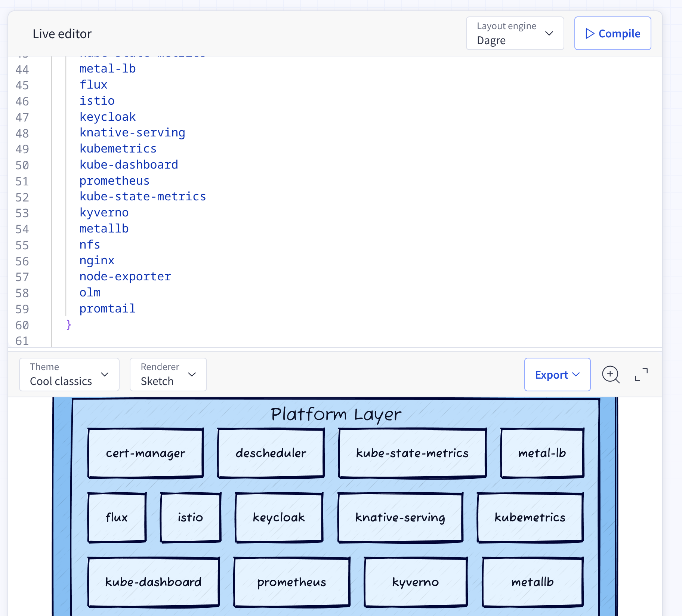Click the word promtail on line 59
This screenshot has height=616, width=682.
(x=107, y=308)
